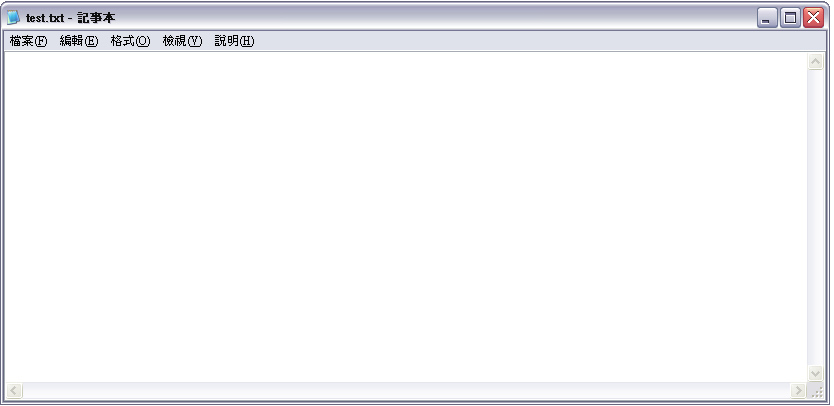Open the 格式(O) menu
Screen dimensions: 834x406
pyautogui.click(x=130, y=41)
